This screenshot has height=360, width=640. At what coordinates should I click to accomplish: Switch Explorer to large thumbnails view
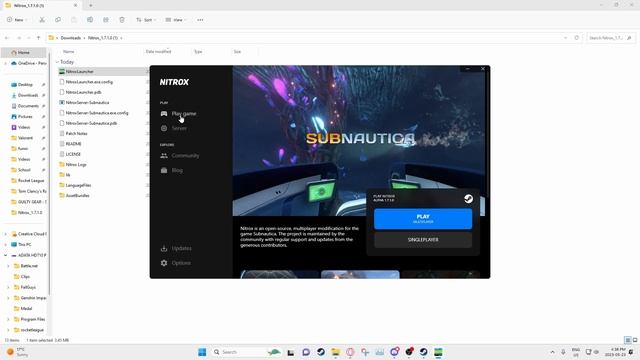coord(635,340)
